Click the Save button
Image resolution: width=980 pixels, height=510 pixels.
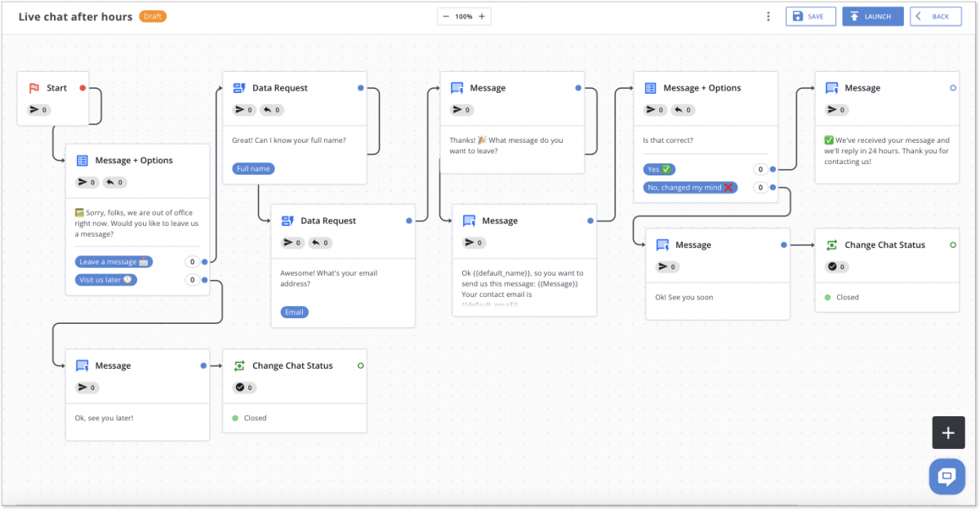click(810, 16)
